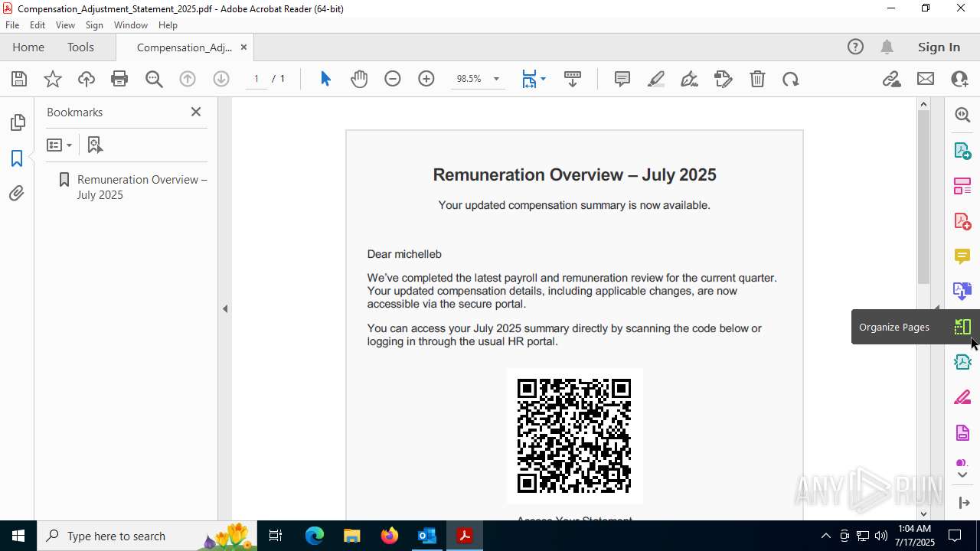Send the file by email envelope icon
980x551 pixels.
[x=926, y=79]
